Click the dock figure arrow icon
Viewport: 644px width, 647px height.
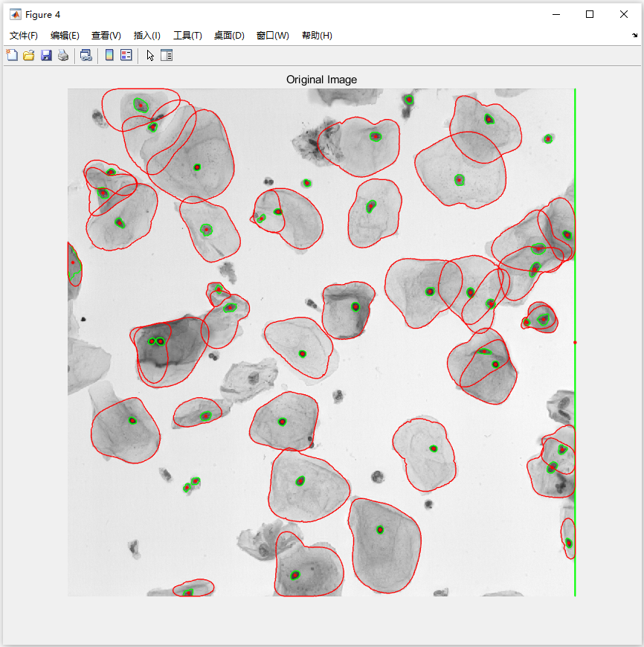coord(634,36)
